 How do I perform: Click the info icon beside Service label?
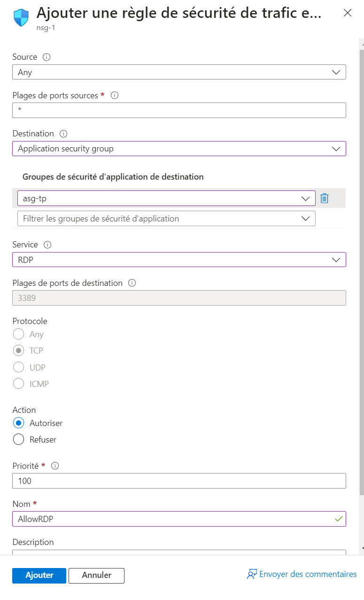[x=47, y=245]
